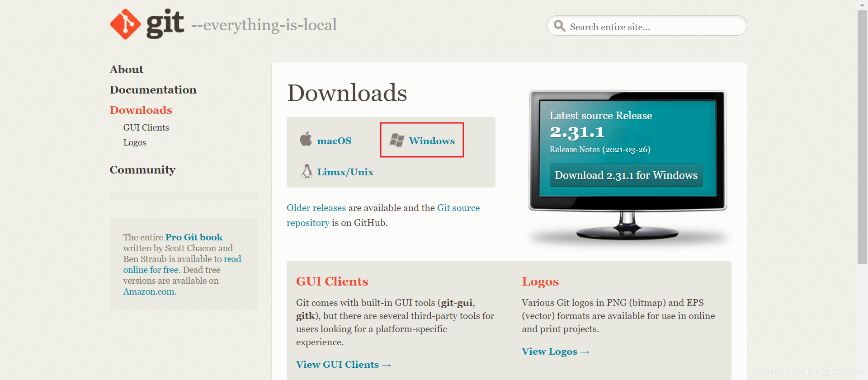Choose the macOS download link
Image resolution: width=868 pixels, height=380 pixels.
pyautogui.click(x=334, y=141)
